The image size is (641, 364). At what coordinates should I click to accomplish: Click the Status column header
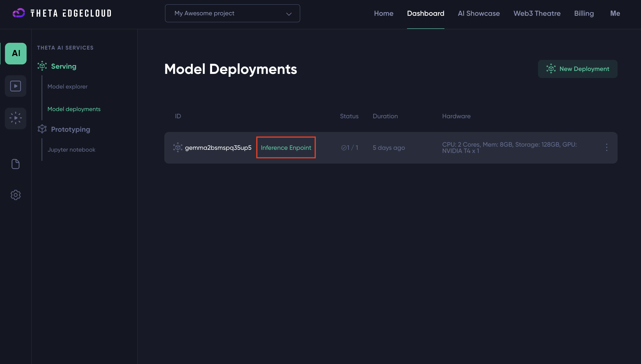coord(349,116)
